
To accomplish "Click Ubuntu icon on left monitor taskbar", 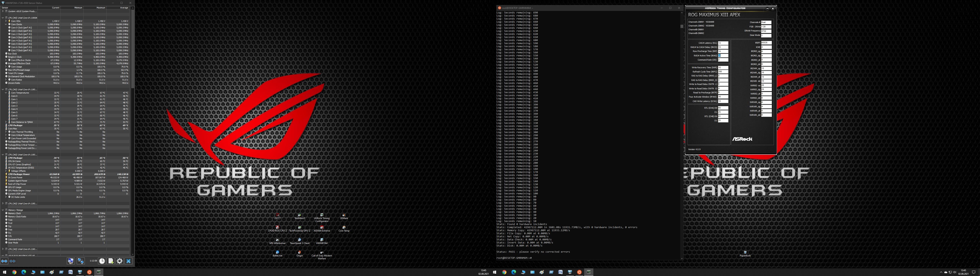I will (89, 272).
